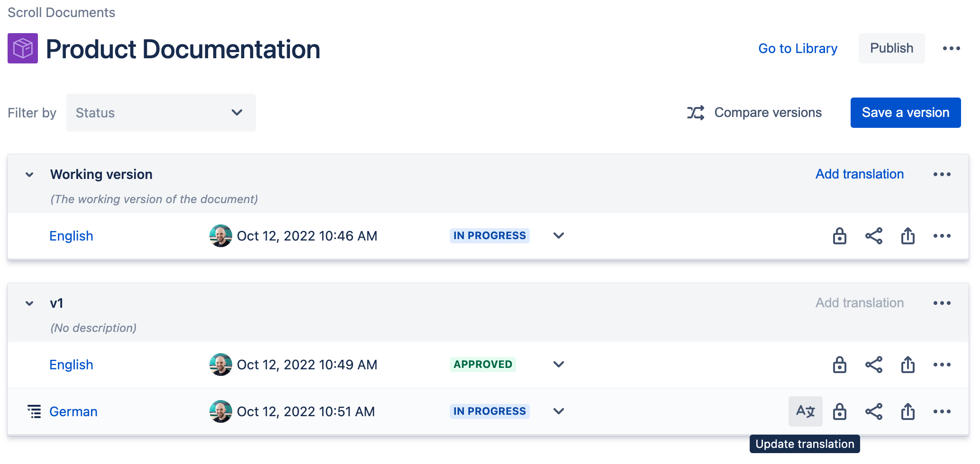
Task: Click the Publish button
Action: click(891, 48)
